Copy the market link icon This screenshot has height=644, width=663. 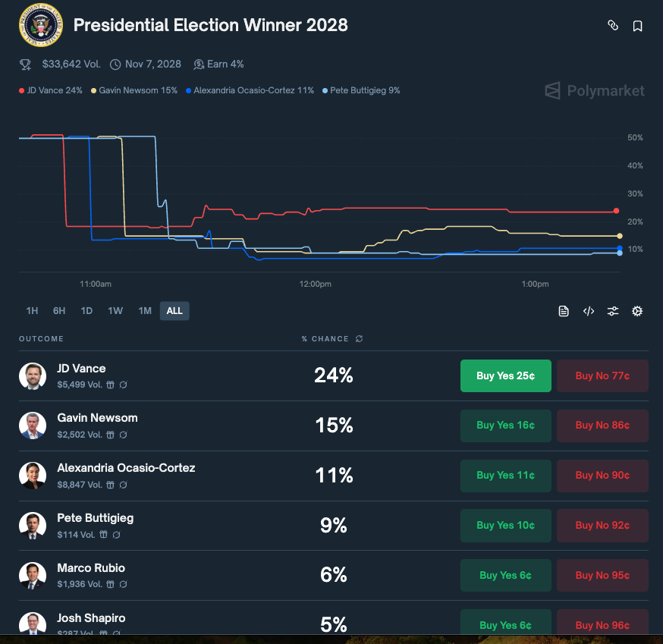(x=613, y=25)
